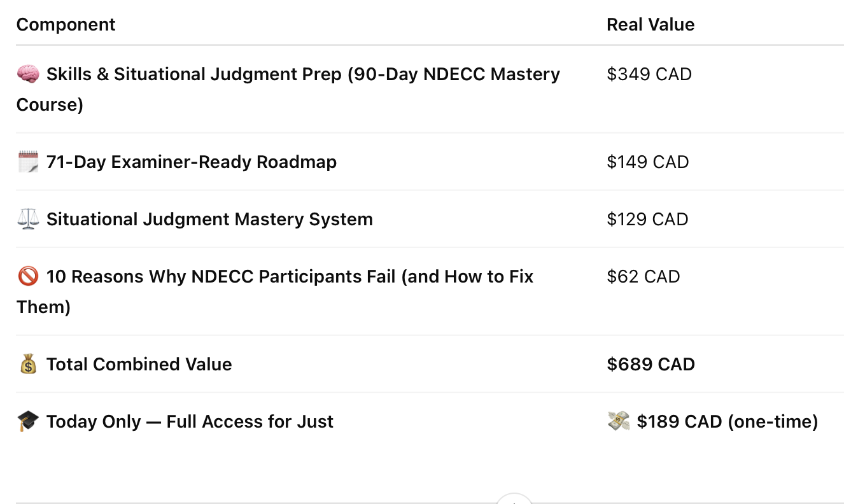Click the flying money emoji icon
844x504 pixels.
[x=619, y=422]
